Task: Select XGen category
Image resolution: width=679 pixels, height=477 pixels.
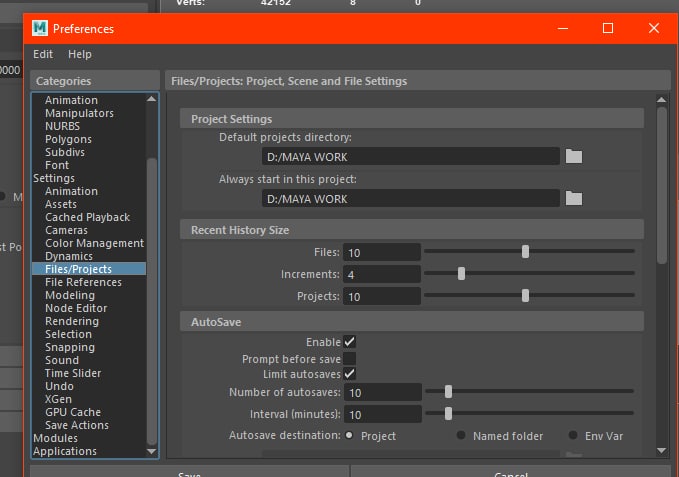Action: [58, 399]
